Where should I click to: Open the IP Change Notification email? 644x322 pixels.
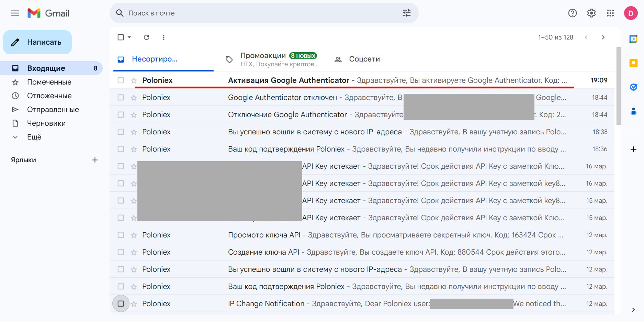coord(362,303)
